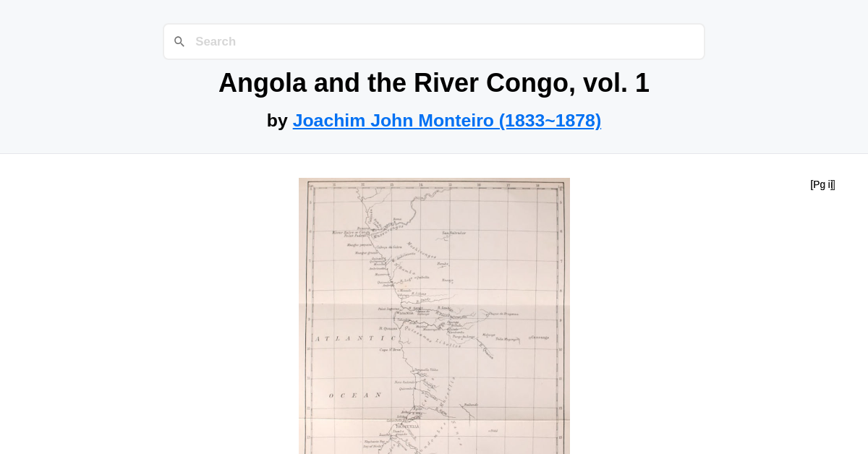Click the "Pungo Andongo" label on the map

(464, 337)
